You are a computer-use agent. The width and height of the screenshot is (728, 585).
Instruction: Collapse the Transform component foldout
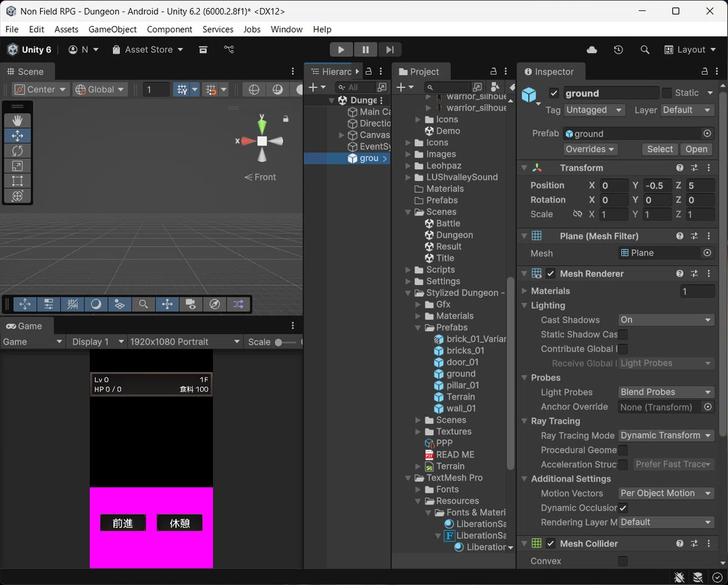tap(524, 168)
